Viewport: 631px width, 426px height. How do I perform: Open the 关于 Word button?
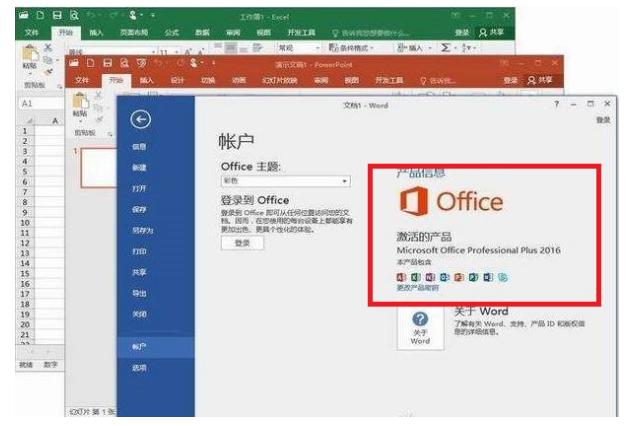pyautogui.click(x=420, y=329)
